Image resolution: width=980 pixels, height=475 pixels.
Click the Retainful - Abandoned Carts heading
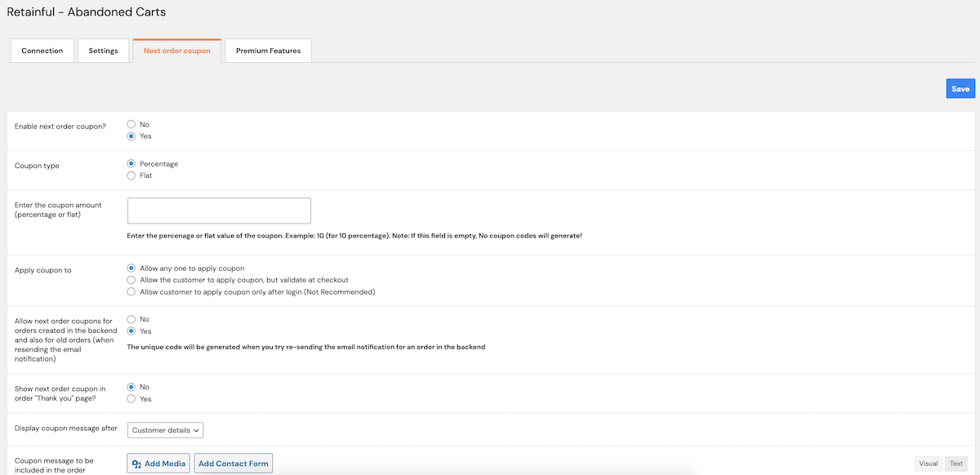(87, 12)
